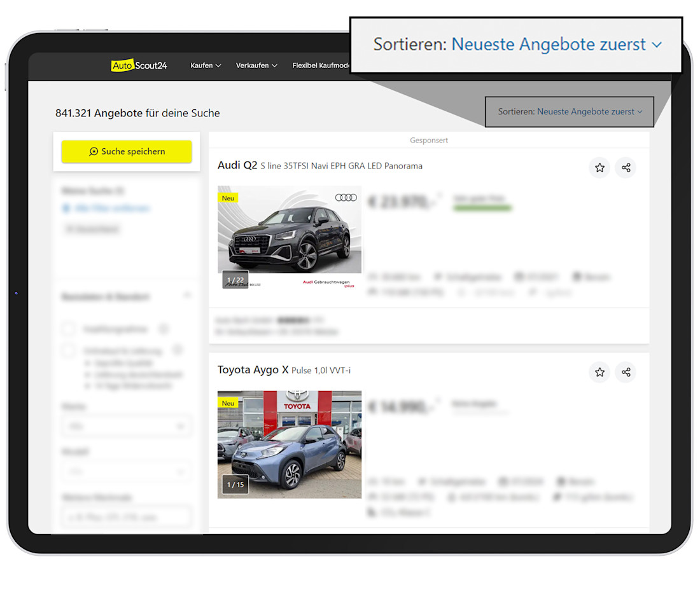The height and width of the screenshot is (592, 700).
Task: Save the Audi Q2 listing with its star icon
Action: (x=599, y=168)
